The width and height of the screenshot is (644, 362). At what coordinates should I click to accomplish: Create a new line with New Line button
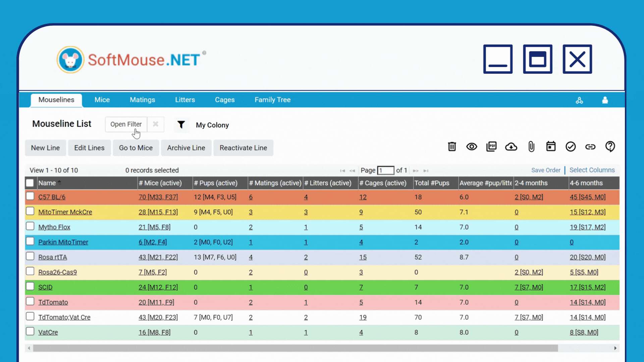point(45,148)
